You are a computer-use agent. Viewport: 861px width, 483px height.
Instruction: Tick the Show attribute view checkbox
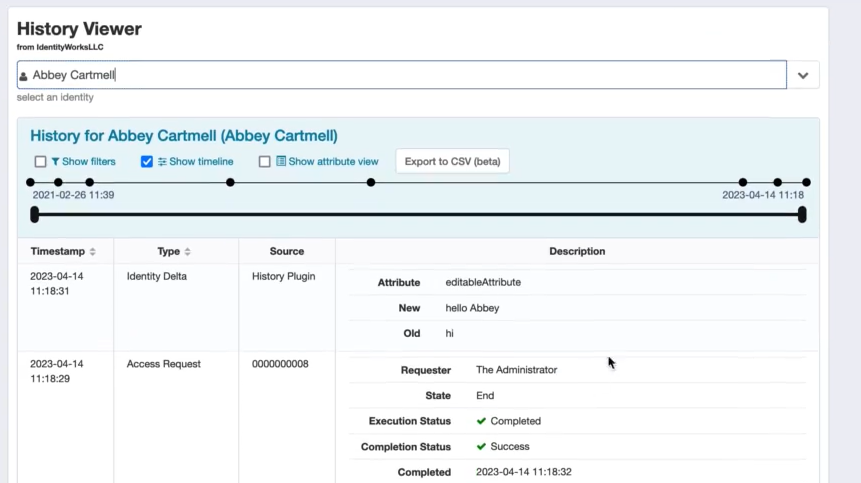click(x=265, y=162)
